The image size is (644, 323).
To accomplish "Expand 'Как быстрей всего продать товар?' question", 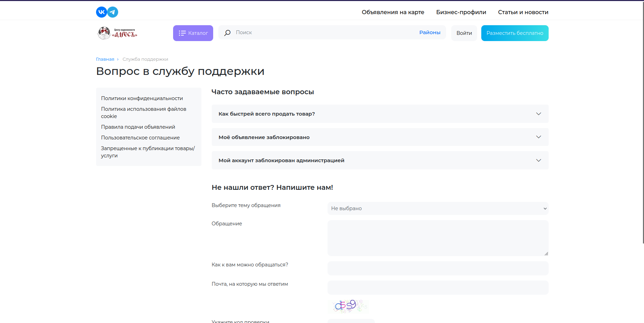I will coord(380,114).
